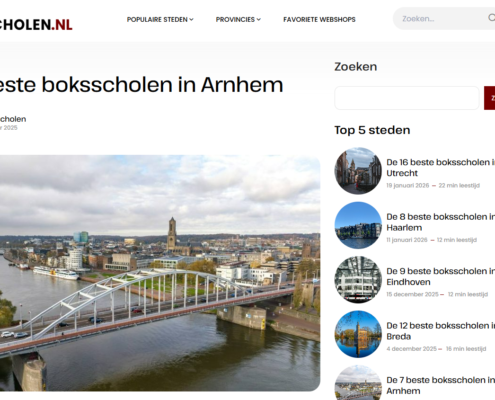Image resolution: width=495 pixels, height=400 pixels.
Task: Open the Haarlem circular thumbnail
Action: click(x=358, y=225)
